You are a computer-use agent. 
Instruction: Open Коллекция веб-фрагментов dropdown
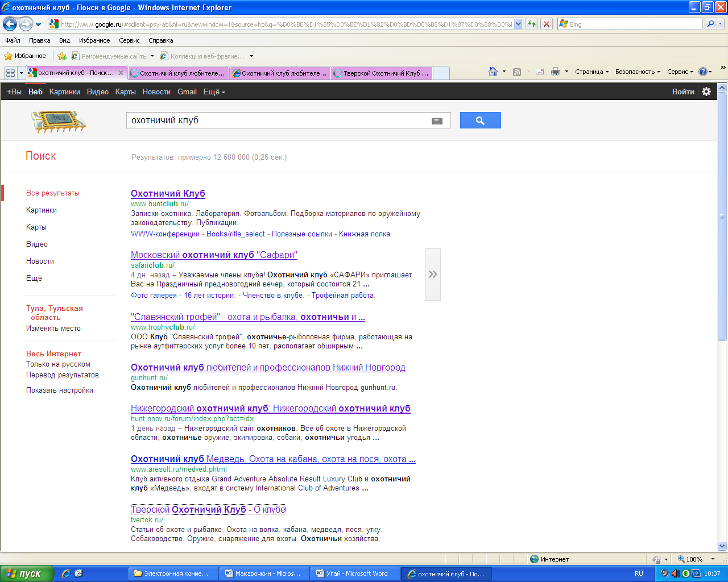[x=206, y=56]
